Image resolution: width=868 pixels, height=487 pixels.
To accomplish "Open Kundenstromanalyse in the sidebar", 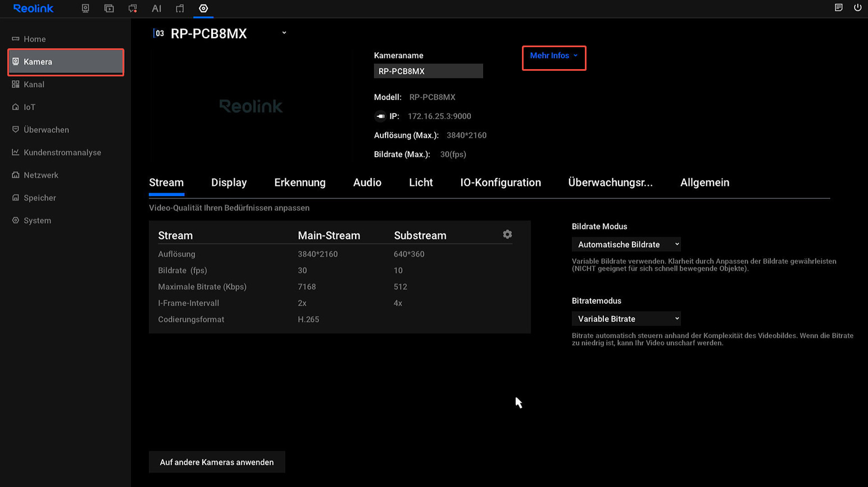I will (66, 152).
